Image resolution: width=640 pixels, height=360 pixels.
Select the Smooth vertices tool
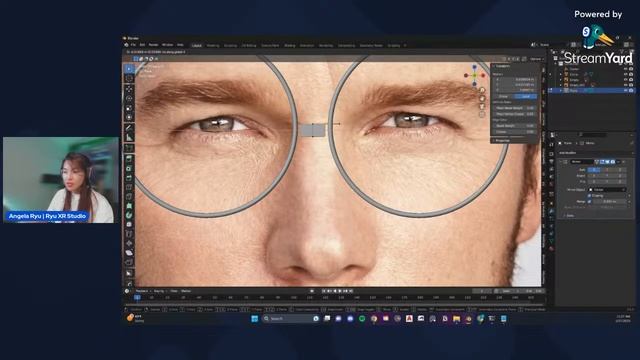tap(129, 225)
